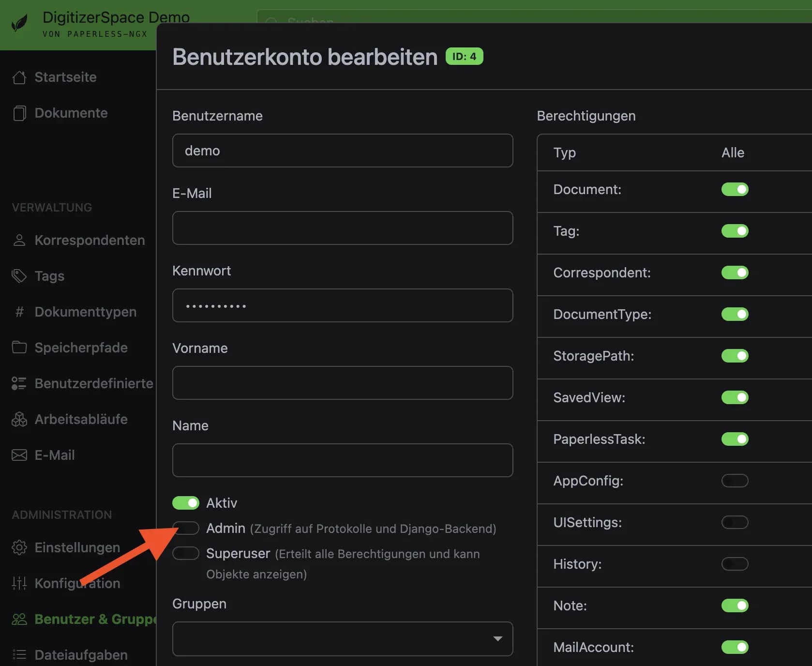812x666 pixels.
Task: Click the Dokumente file icon
Action: click(x=19, y=113)
